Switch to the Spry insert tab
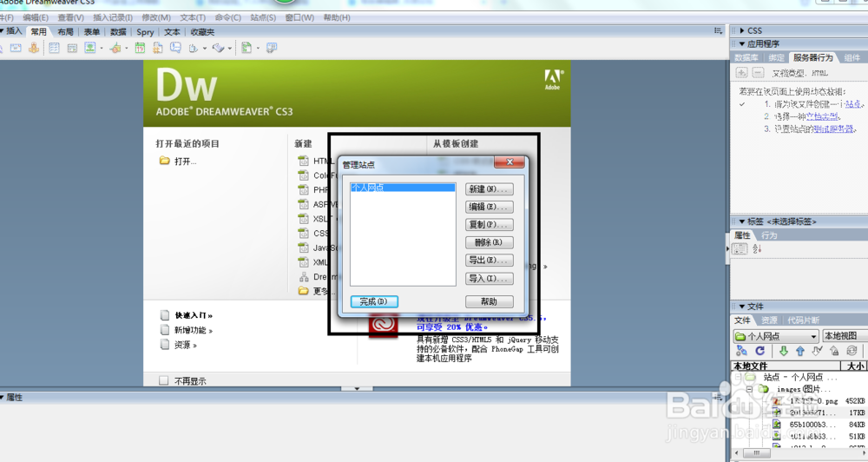 coord(146,32)
